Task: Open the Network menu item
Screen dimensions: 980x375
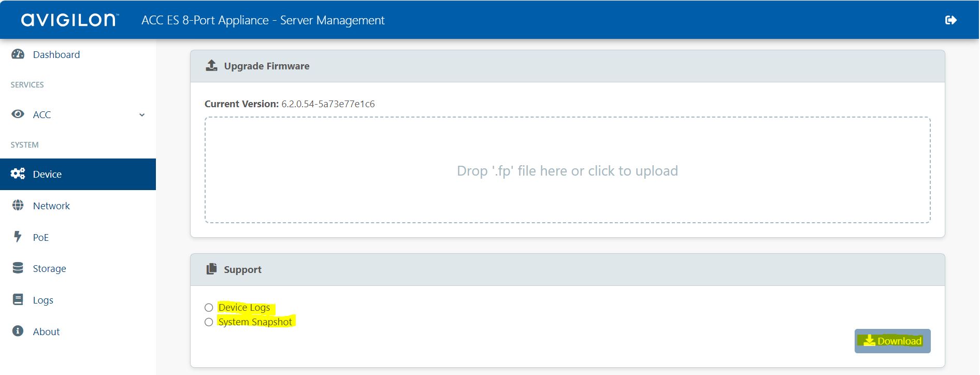Action: (x=51, y=206)
